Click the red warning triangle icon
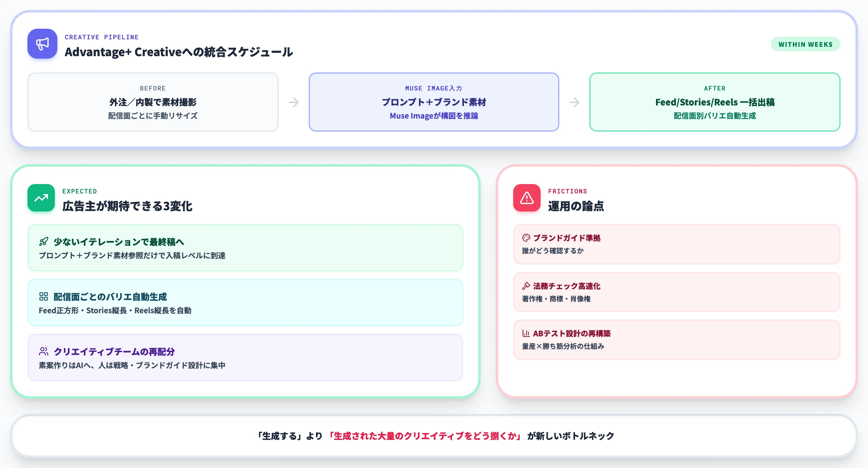Image resolution: width=868 pixels, height=468 pixels. [527, 198]
